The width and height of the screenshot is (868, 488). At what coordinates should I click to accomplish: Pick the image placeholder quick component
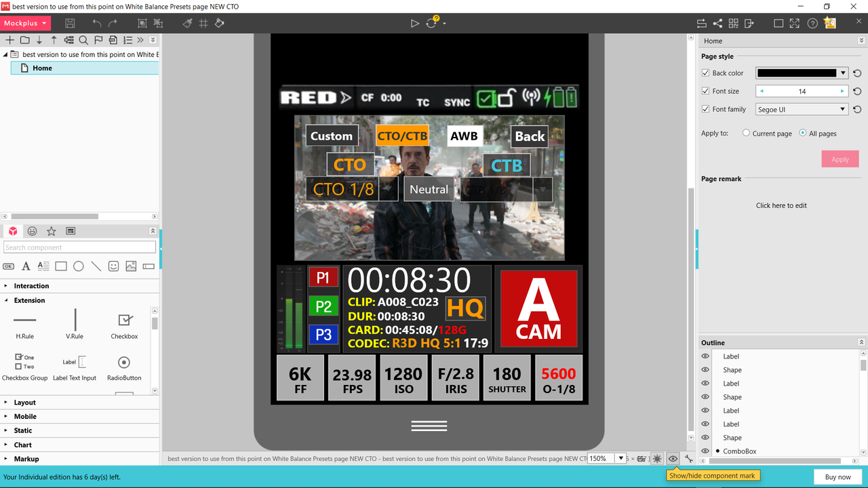131,266
